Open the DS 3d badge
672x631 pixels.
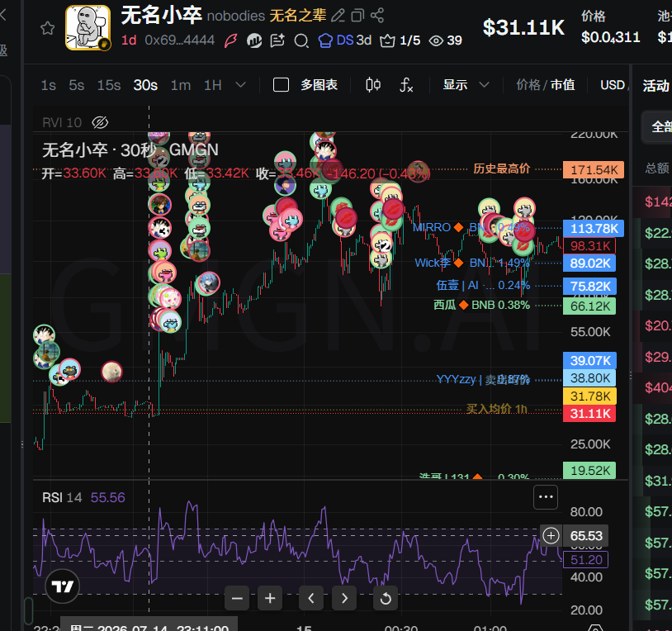pos(345,40)
